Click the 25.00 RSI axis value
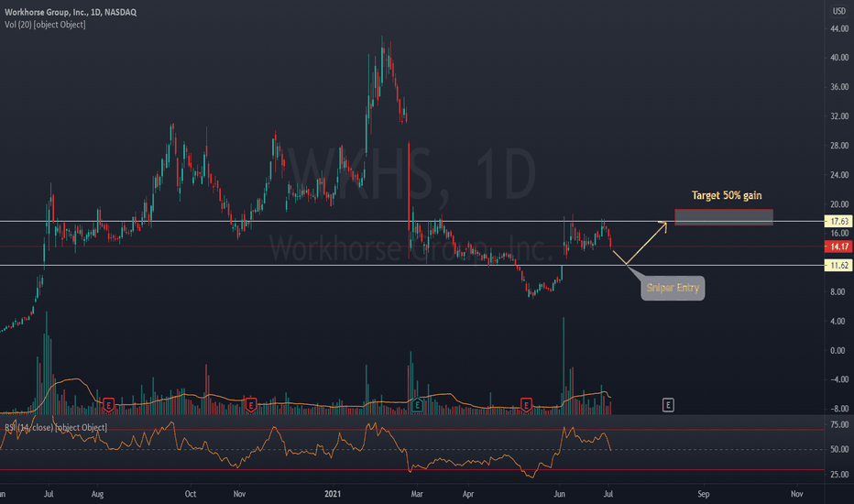This screenshot has width=854, height=504. (839, 475)
